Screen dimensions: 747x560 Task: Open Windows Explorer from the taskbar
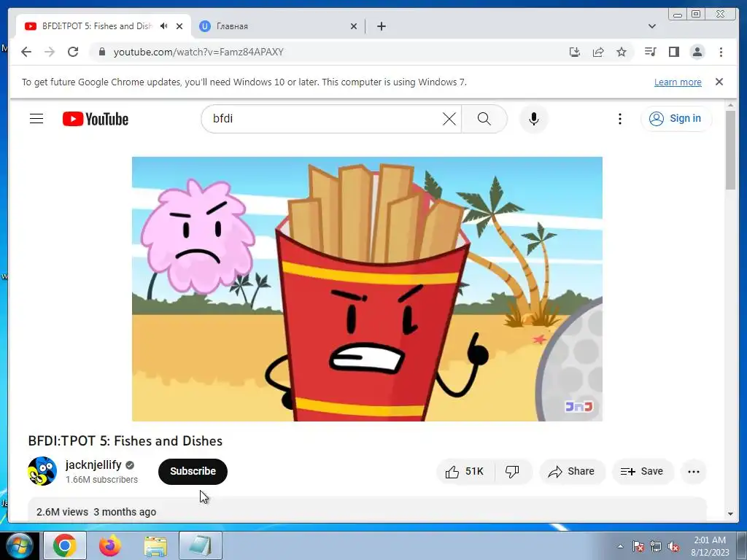tap(155, 545)
